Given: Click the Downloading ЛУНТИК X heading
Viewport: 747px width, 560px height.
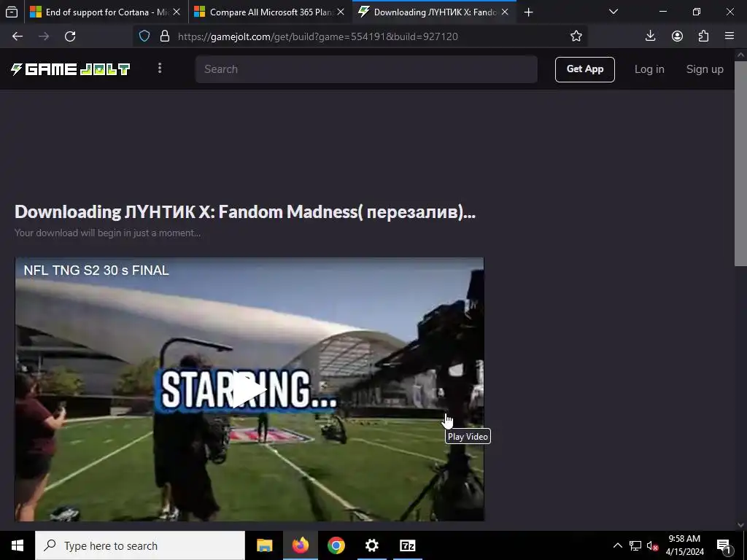Looking at the screenshot, I should click(x=245, y=212).
